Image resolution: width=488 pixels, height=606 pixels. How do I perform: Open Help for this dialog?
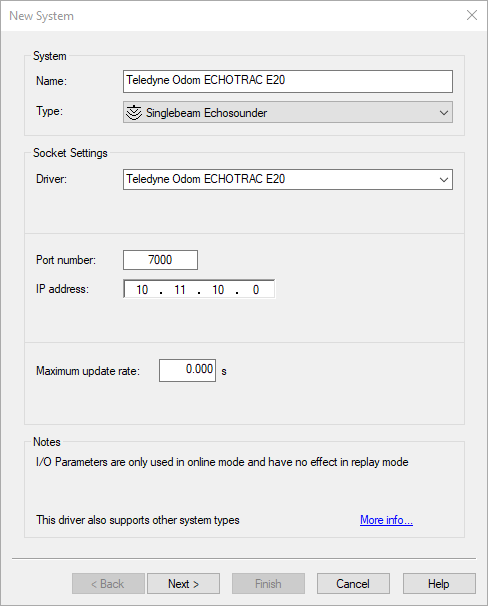(439, 584)
